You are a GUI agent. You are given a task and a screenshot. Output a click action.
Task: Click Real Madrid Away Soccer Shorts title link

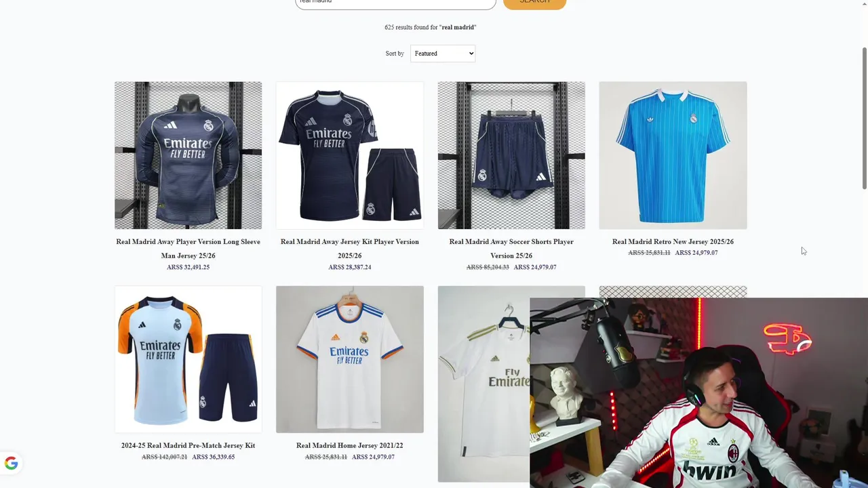tap(511, 248)
